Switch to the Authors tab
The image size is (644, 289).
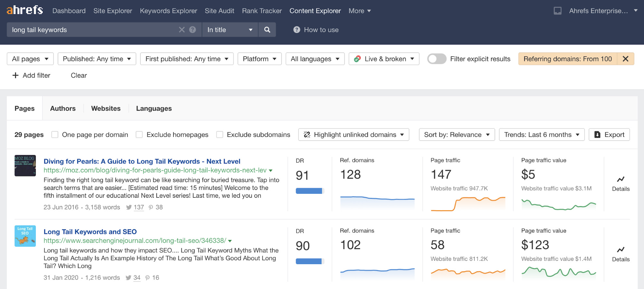point(63,108)
